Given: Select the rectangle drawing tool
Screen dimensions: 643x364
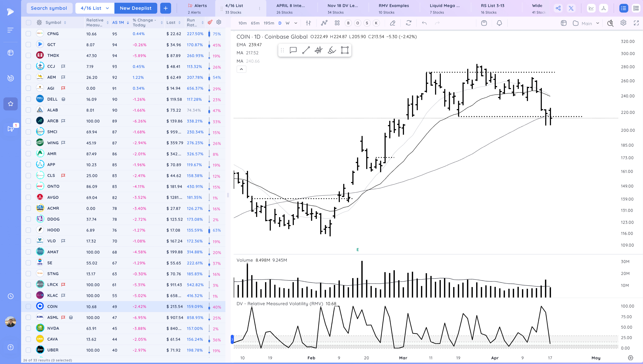Looking at the screenshot, I should pos(345,50).
